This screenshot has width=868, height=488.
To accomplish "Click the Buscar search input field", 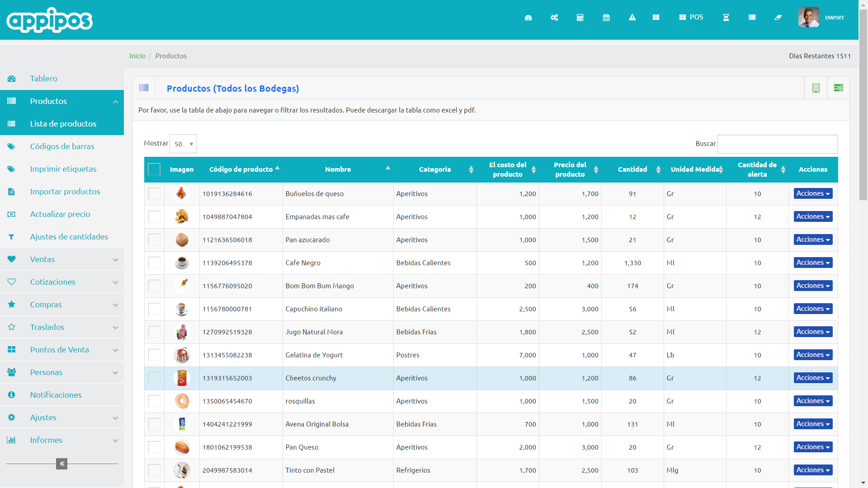I will 777,144.
